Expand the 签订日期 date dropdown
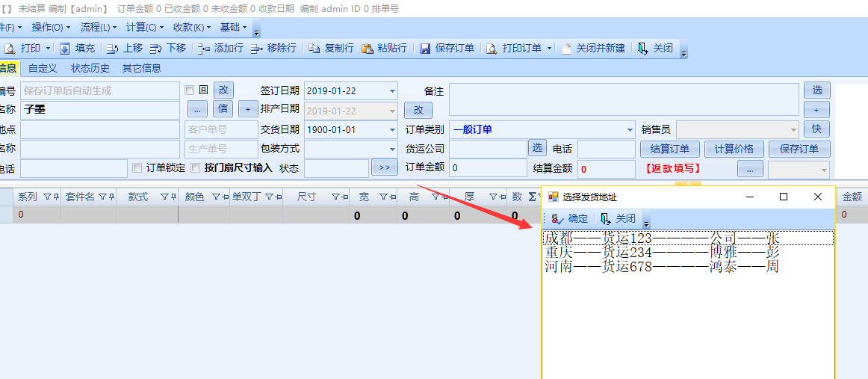Screen dimensions: 868x379 [x=392, y=91]
